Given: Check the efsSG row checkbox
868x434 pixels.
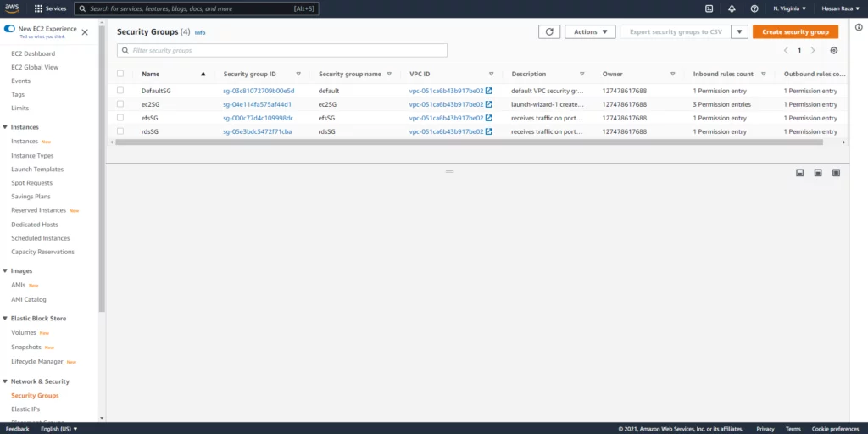Looking at the screenshot, I should point(120,117).
